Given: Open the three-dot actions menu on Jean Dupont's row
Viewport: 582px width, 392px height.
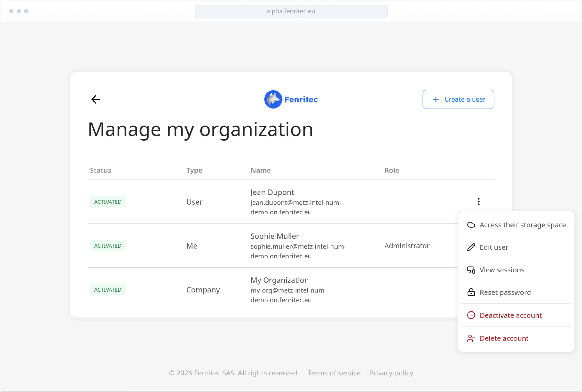Looking at the screenshot, I should tap(478, 201).
